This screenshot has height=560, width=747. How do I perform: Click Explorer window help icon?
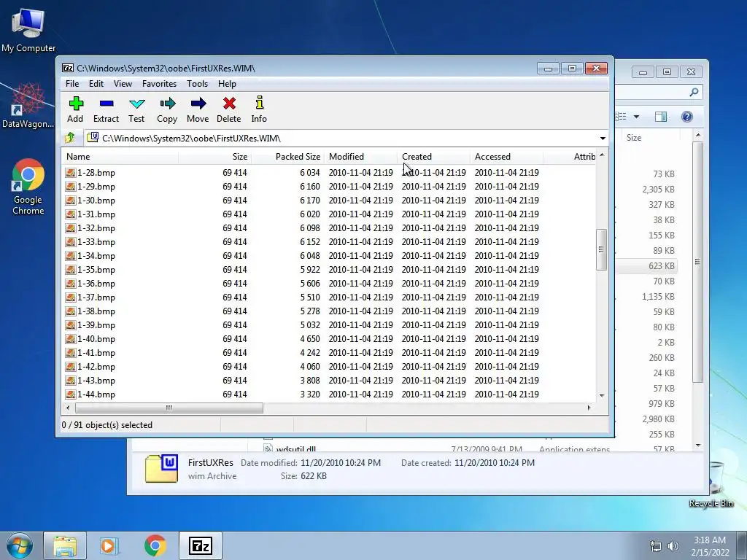687,117
